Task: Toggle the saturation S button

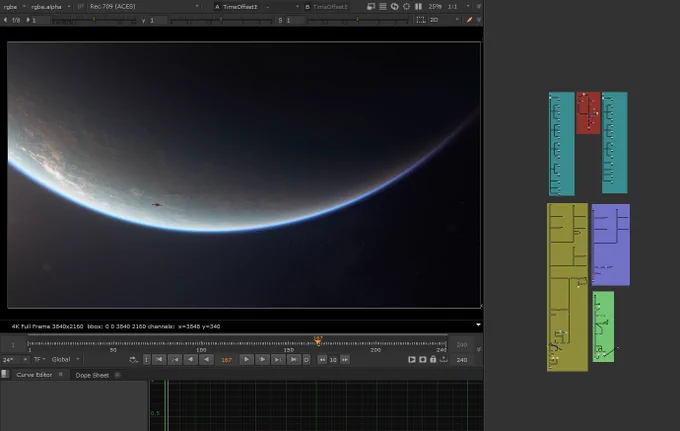Action: (x=280, y=20)
